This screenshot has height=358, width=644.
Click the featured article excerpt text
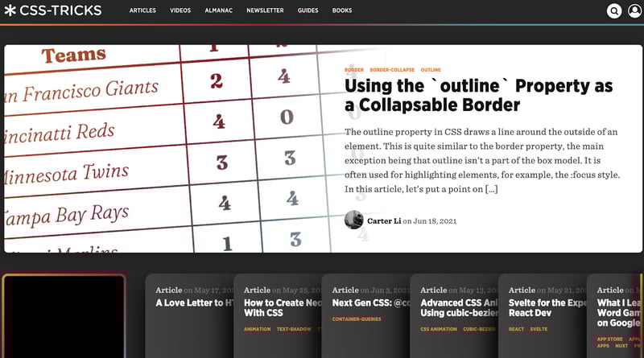pyautogui.click(x=482, y=161)
